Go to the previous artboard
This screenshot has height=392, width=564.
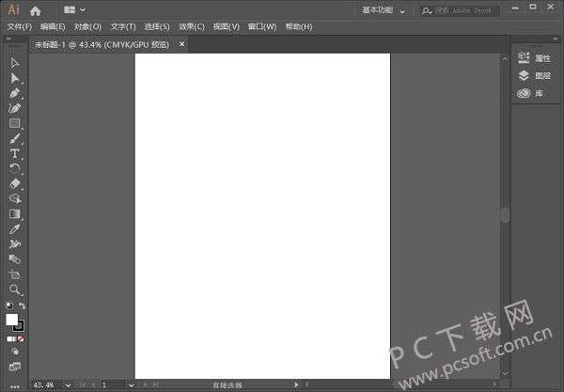(93, 385)
